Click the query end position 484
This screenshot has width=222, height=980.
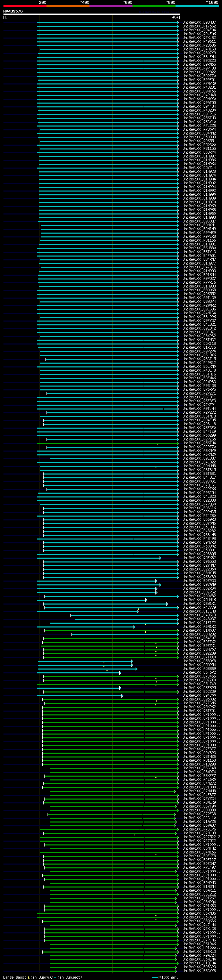(175, 17)
